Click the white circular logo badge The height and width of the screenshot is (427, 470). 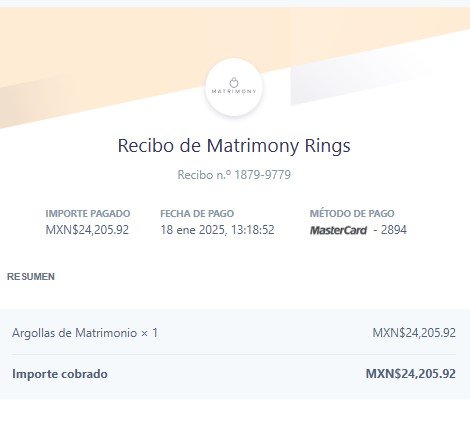coord(234,87)
